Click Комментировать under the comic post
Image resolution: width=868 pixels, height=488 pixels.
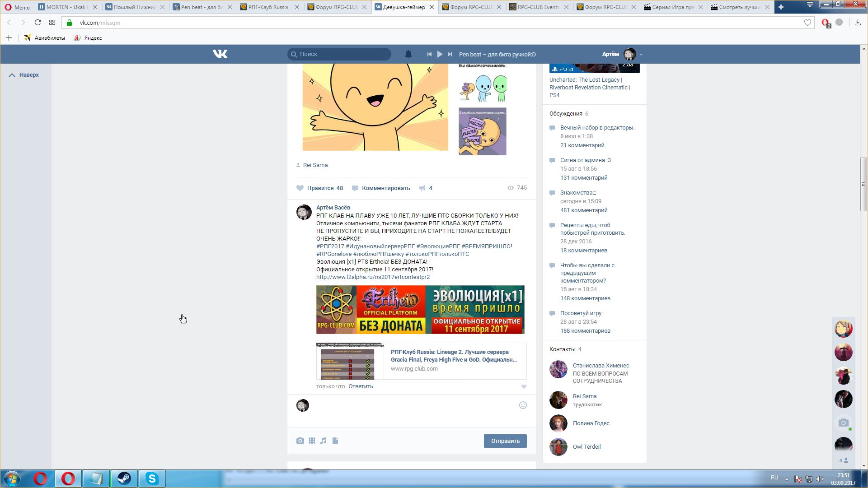(381, 188)
